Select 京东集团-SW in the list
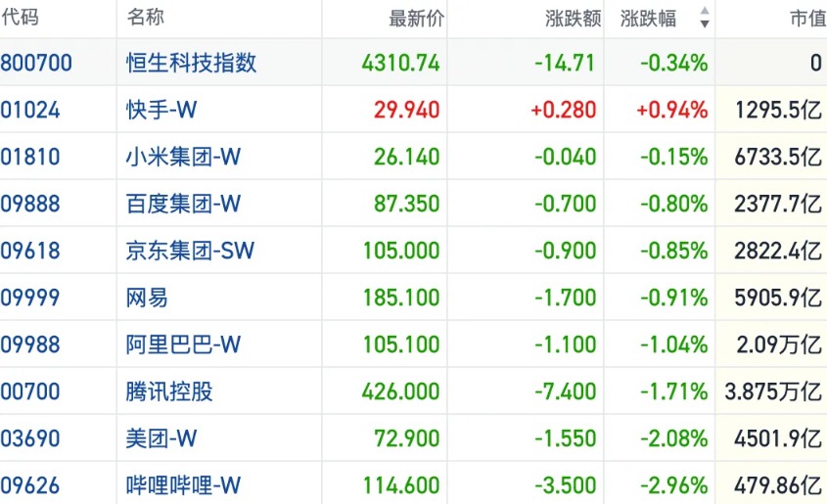Screen dimensions: 827x504 [190, 251]
